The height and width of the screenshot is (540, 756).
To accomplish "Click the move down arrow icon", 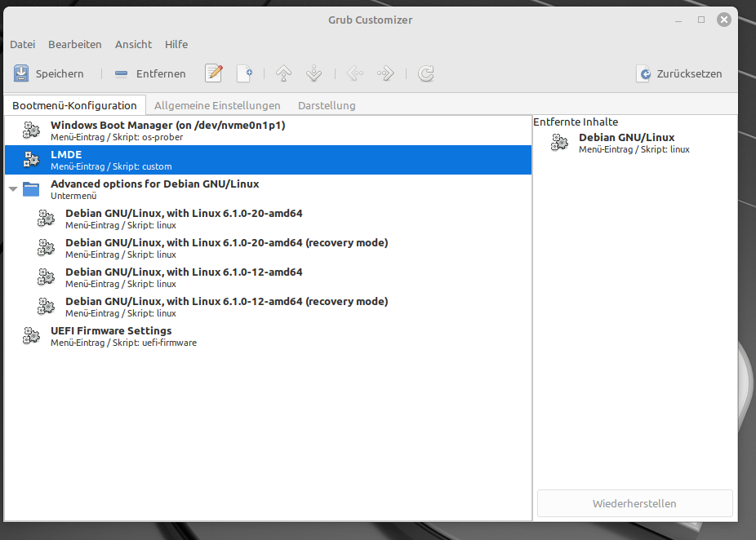I will [x=314, y=73].
